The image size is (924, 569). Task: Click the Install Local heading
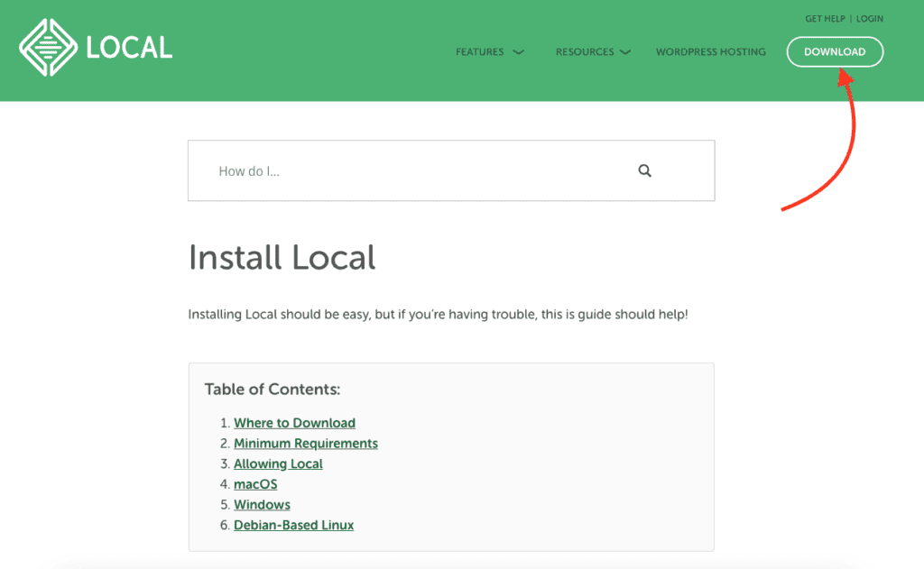point(282,258)
